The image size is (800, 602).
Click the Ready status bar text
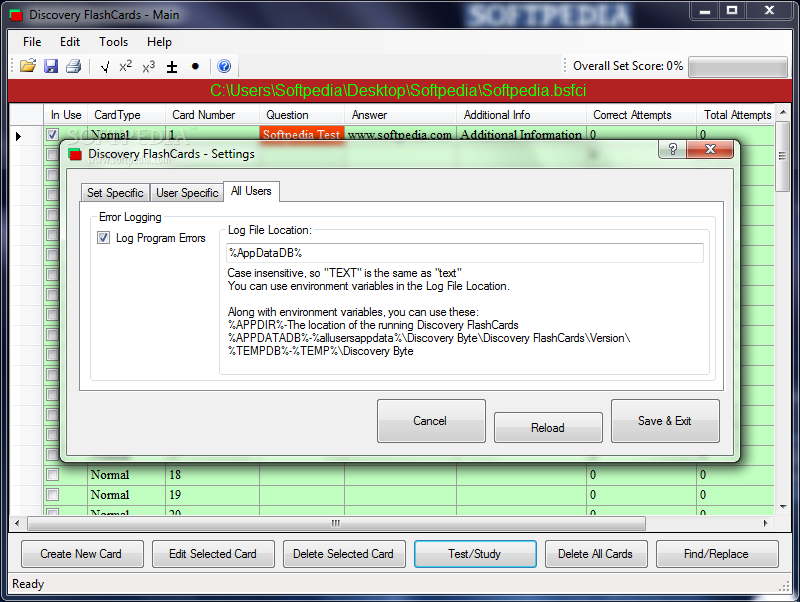(x=29, y=584)
